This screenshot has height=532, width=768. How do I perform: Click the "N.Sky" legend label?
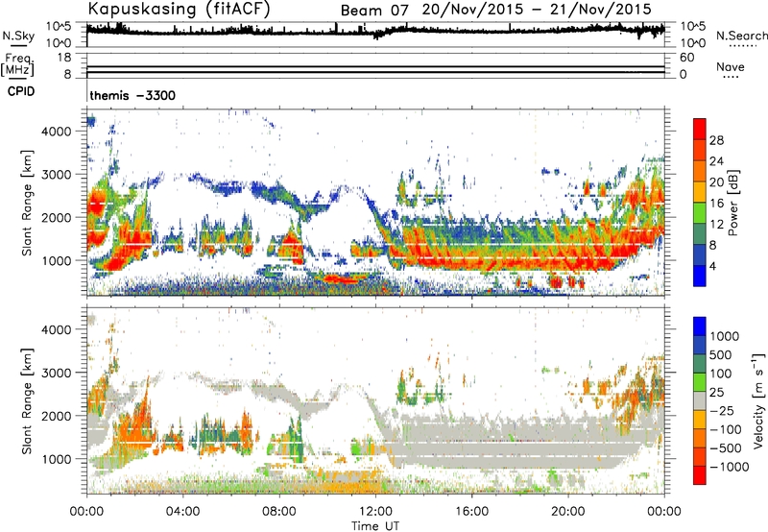click(x=18, y=36)
